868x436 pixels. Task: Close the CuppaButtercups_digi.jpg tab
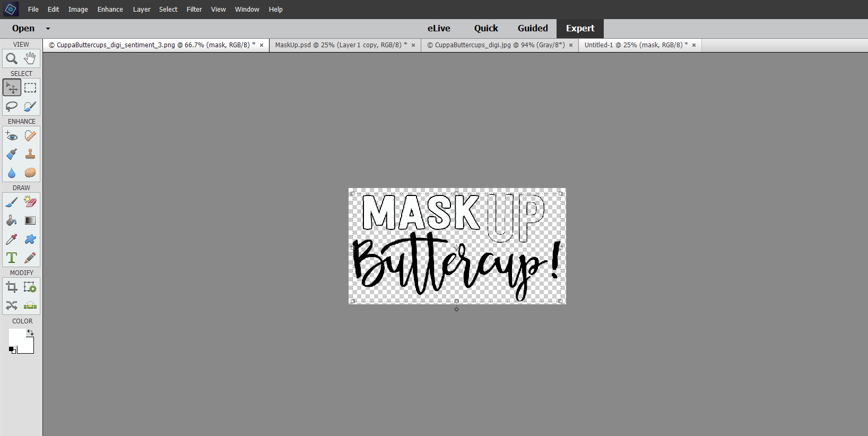tap(571, 45)
